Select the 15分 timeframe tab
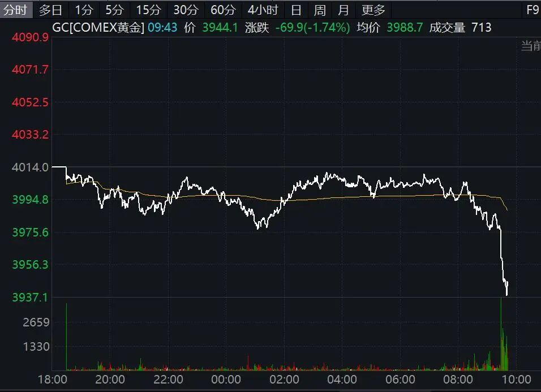Image resolution: width=541 pixels, height=392 pixels. 148,10
